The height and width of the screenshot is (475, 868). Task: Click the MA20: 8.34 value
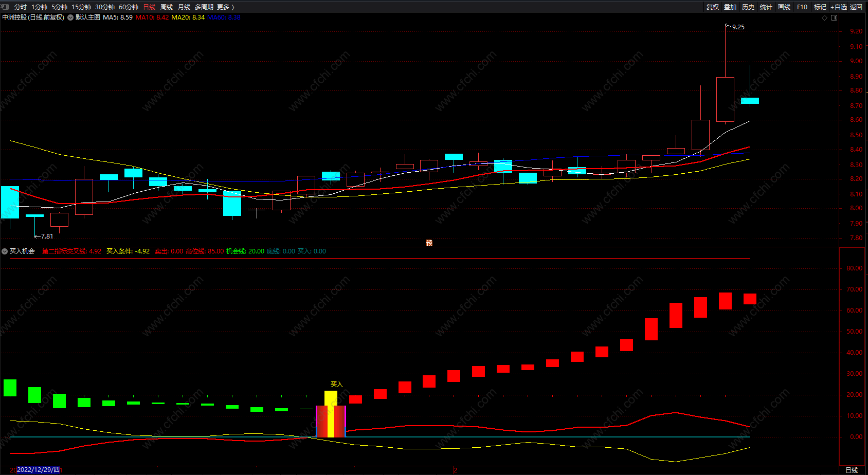(188, 17)
